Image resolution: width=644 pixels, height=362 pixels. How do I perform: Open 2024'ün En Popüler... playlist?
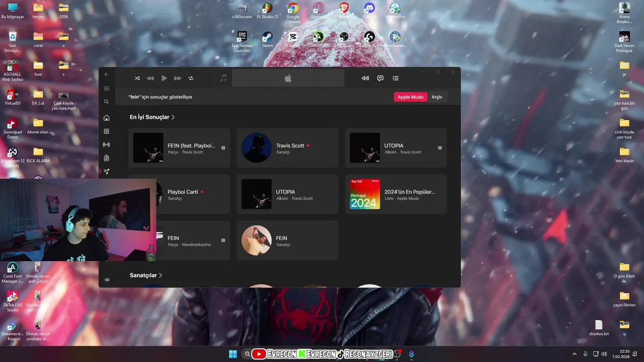(x=395, y=194)
